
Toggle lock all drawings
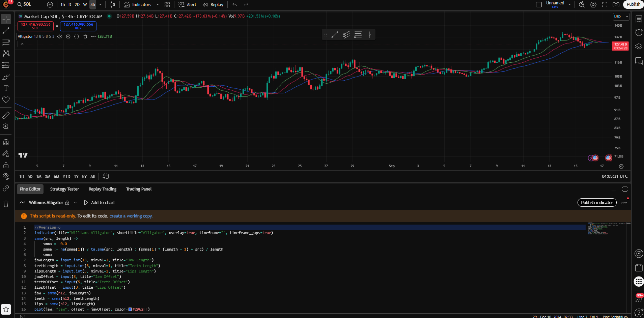tap(6, 165)
